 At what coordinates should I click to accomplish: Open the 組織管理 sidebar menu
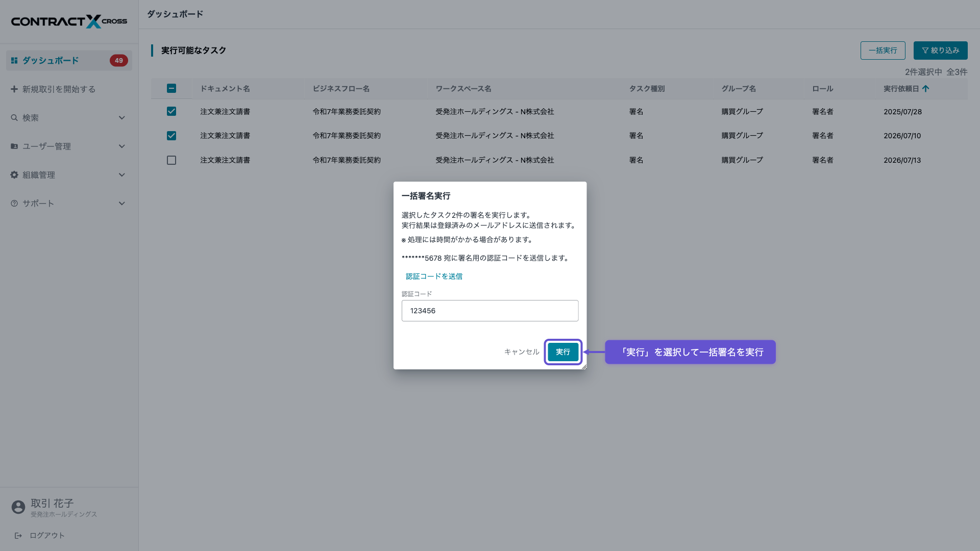pyautogui.click(x=69, y=174)
